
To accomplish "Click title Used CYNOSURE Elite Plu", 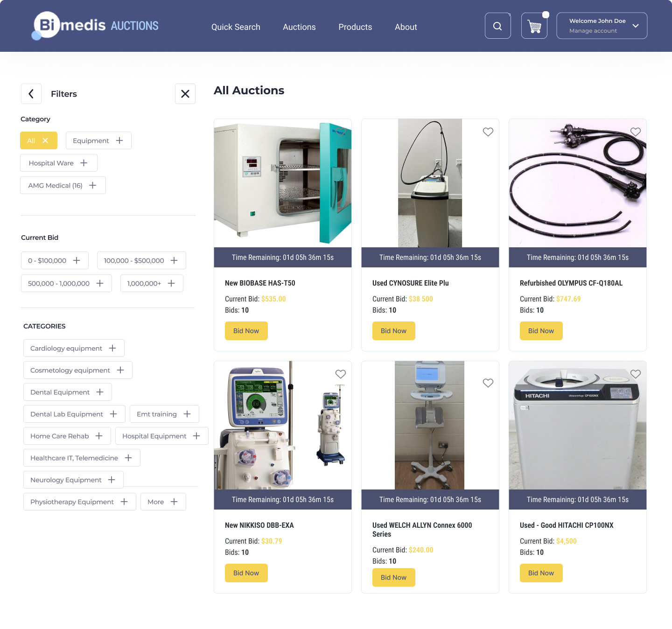I will [x=411, y=283].
